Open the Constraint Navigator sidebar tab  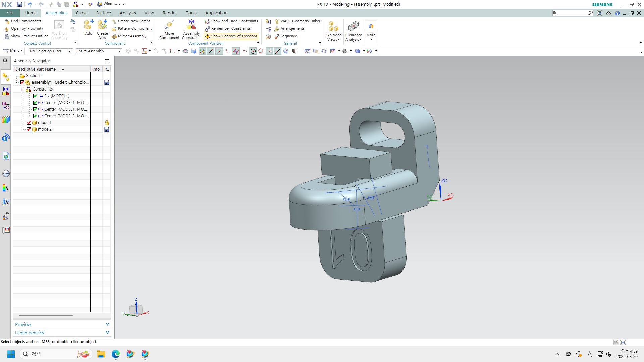tap(6, 91)
